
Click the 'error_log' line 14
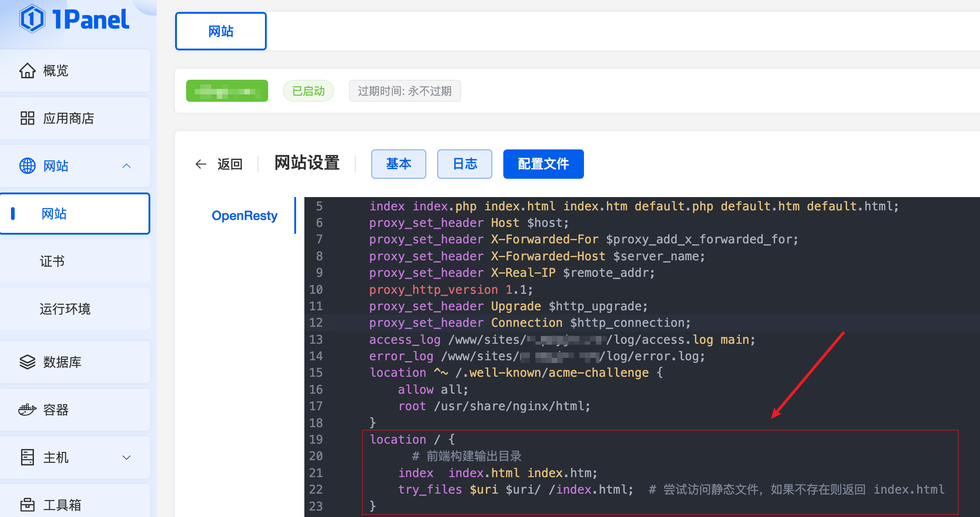pyautogui.click(x=537, y=356)
